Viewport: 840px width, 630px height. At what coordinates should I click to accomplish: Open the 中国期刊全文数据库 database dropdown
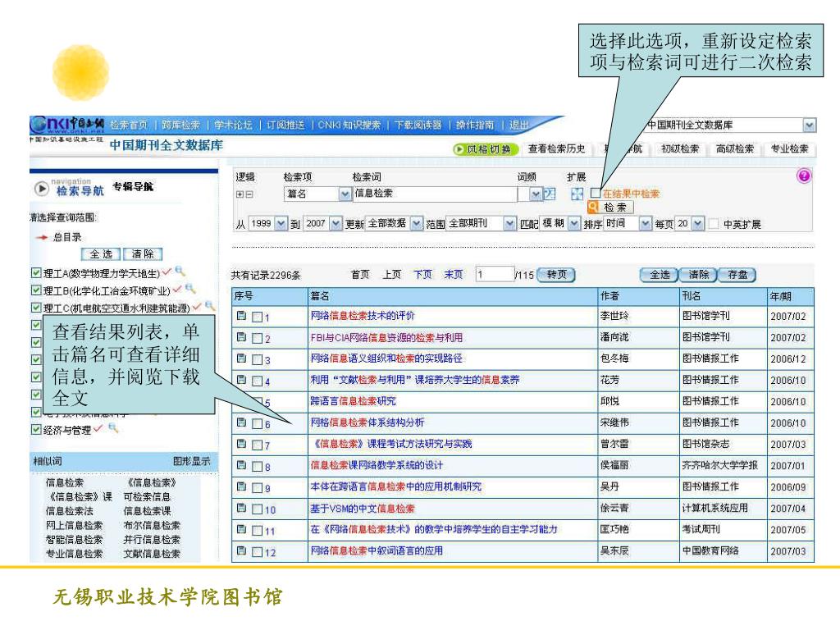(x=809, y=126)
